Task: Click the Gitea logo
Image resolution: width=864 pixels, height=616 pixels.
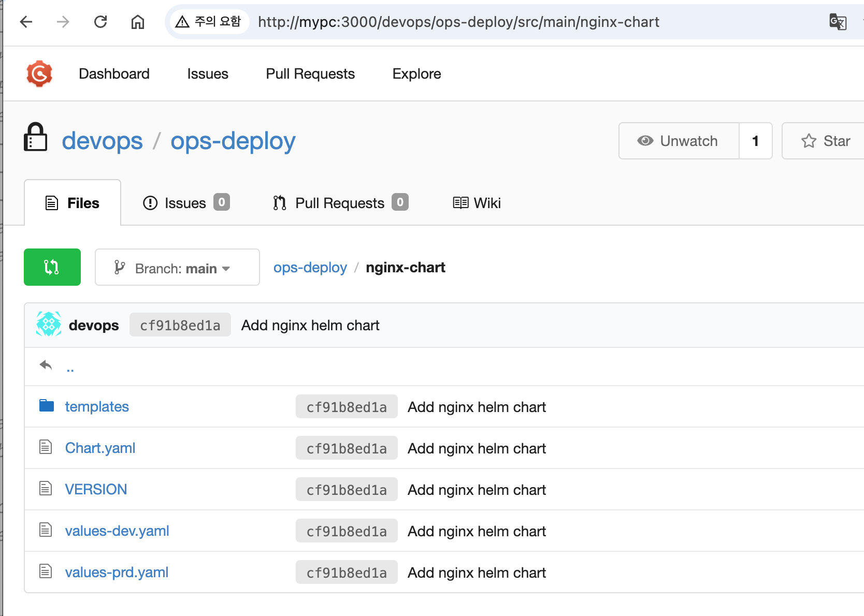Action: [x=39, y=74]
